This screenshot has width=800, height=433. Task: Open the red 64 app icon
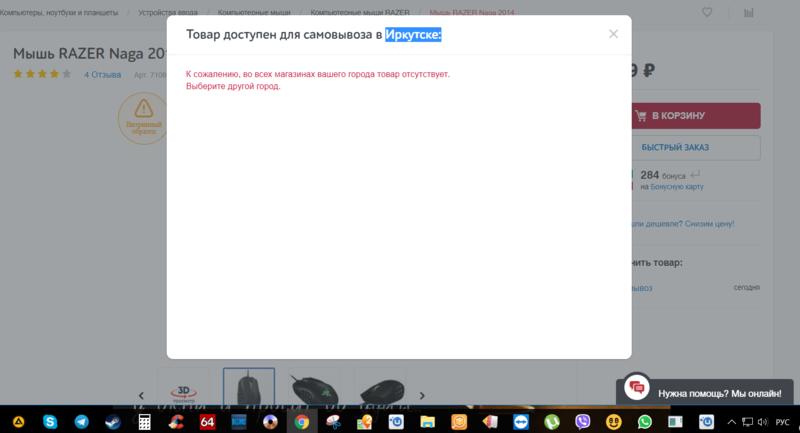[x=207, y=421]
